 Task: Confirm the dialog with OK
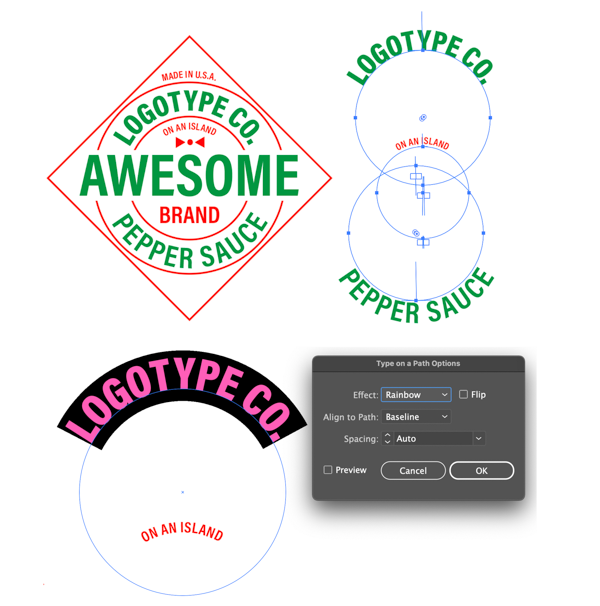(x=482, y=471)
